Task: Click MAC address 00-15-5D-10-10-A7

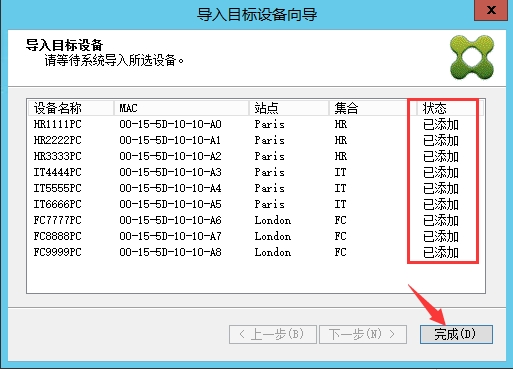Action: (x=170, y=236)
